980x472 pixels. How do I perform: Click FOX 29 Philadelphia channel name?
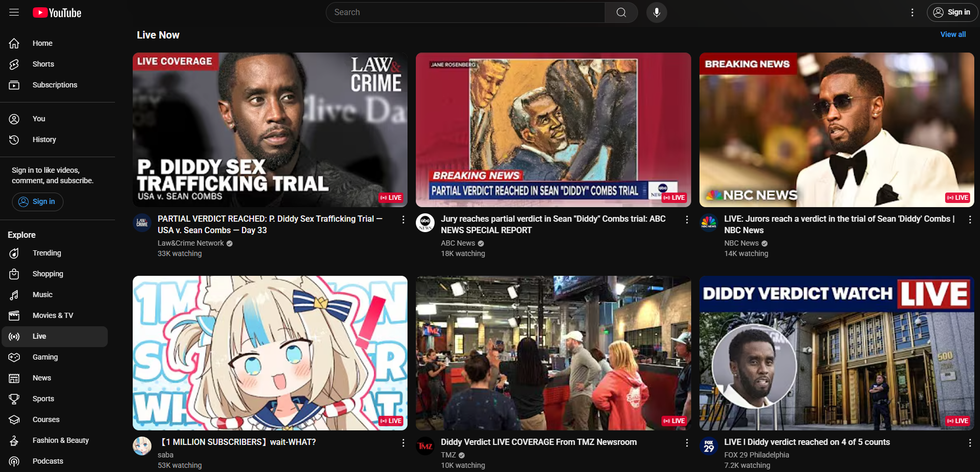point(756,455)
